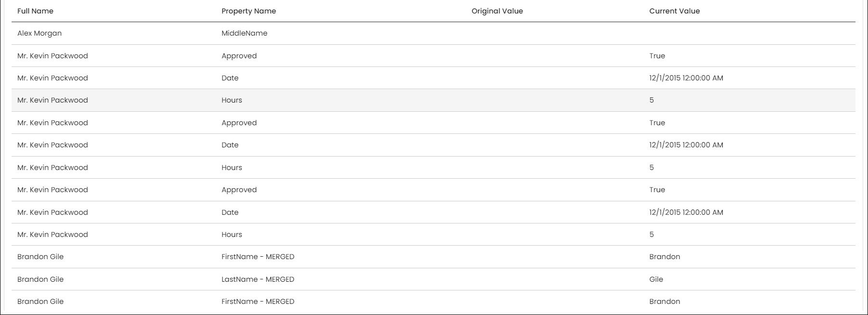Select the last 12/1/2015 12:00:00 AM value
This screenshot has height=315, width=868.
tap(686, 212)
